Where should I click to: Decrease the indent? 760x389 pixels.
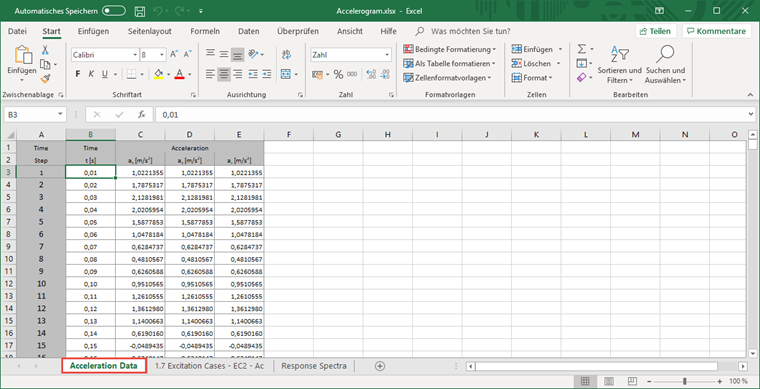(253, 74)
